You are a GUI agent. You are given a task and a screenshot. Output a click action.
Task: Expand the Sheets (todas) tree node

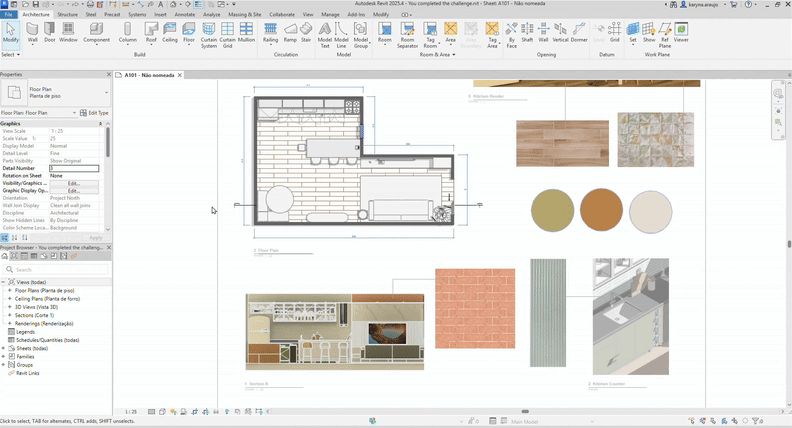click(x=4, y=348)
